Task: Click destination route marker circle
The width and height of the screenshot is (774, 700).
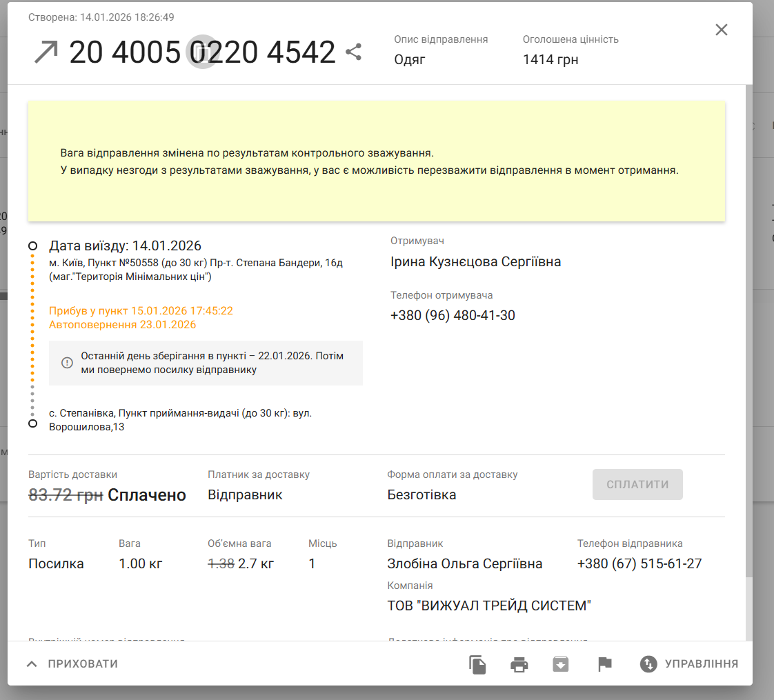Action: pyautogui.click(x=32, y=423)
